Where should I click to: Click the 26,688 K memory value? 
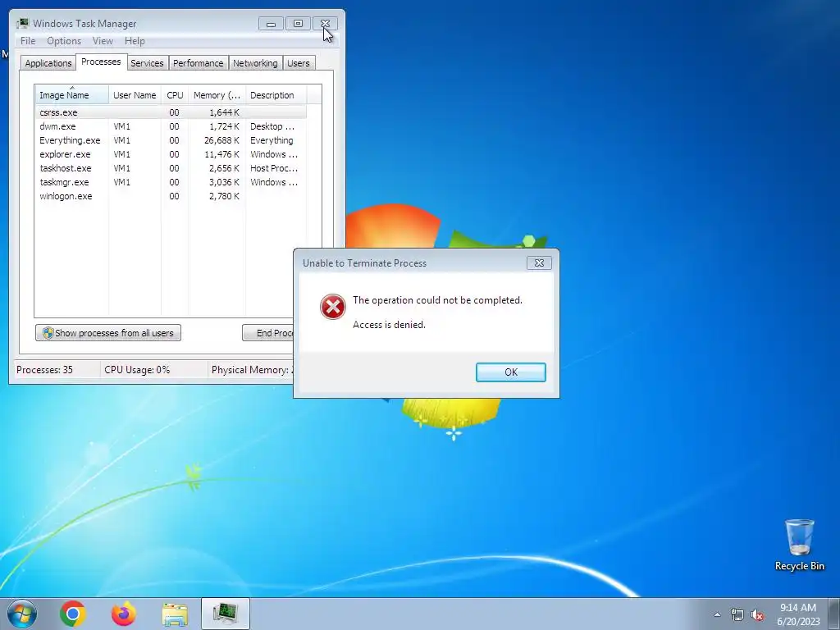coord(221,140)
